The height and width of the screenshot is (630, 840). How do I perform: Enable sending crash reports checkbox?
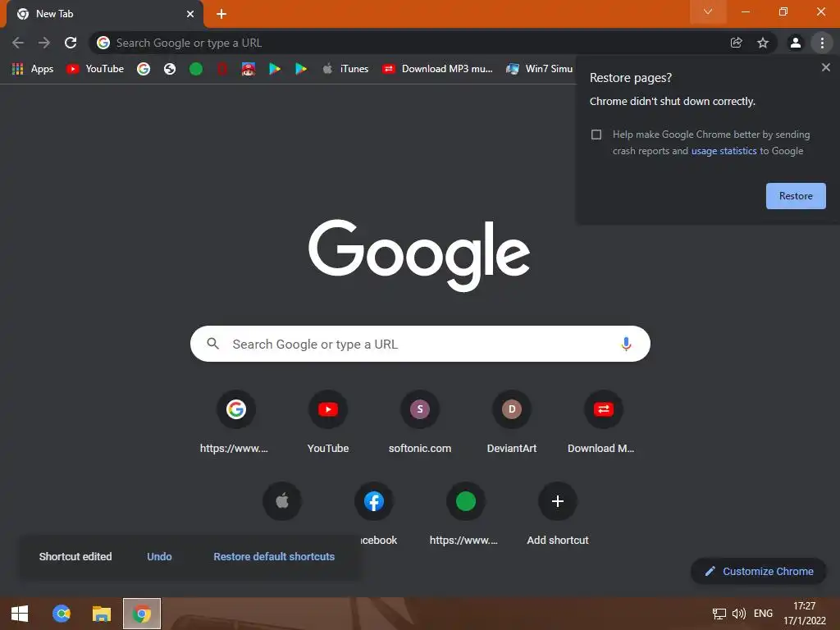596,135
